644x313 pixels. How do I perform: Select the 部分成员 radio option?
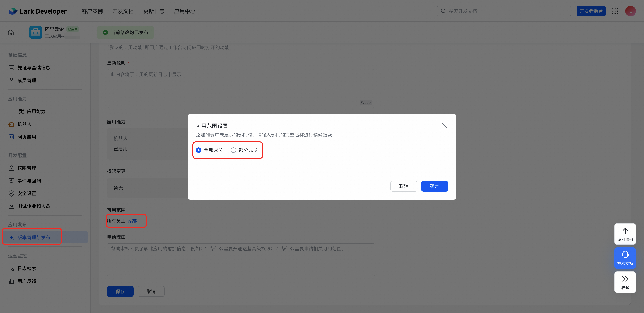pyautogui.click(x=233, y=150)
